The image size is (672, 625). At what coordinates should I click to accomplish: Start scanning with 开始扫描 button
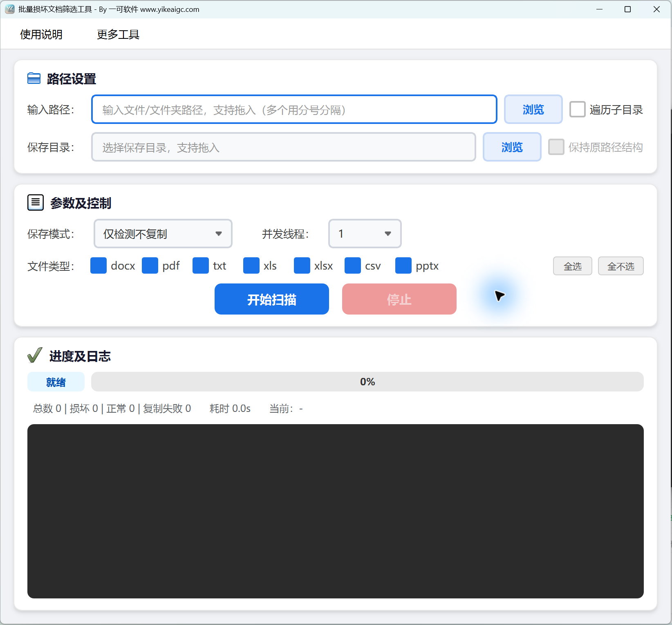pos(272,299)
